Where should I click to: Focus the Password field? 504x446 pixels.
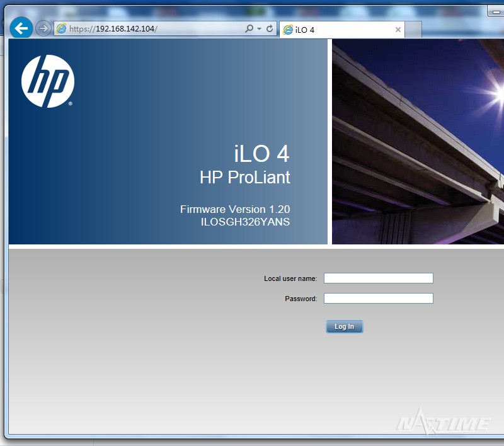click(379, 299)
